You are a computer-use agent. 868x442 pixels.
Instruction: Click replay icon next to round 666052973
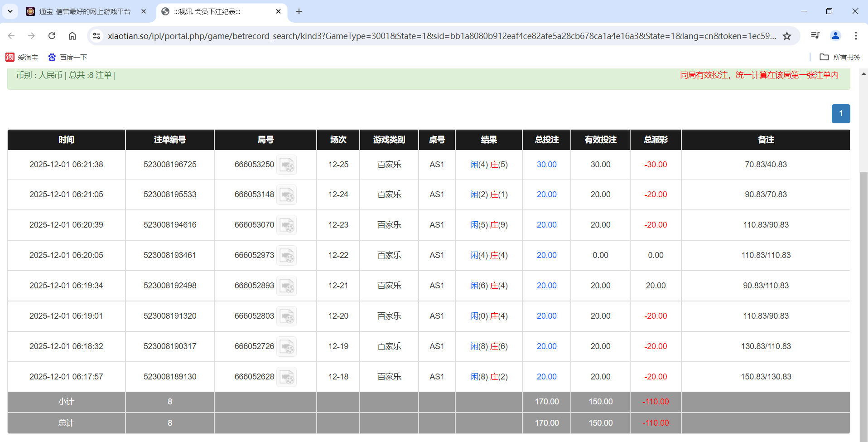click(x=287, y=256)
